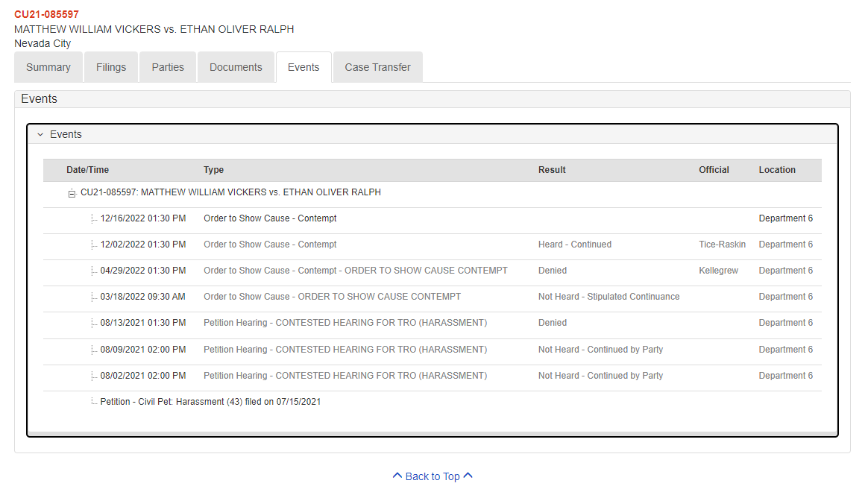This screenshot has height=495, width=868.
Task: Select the 12/02/2022 01:30 PM event date
Action: pyautogui.click(x=143, y=245)
